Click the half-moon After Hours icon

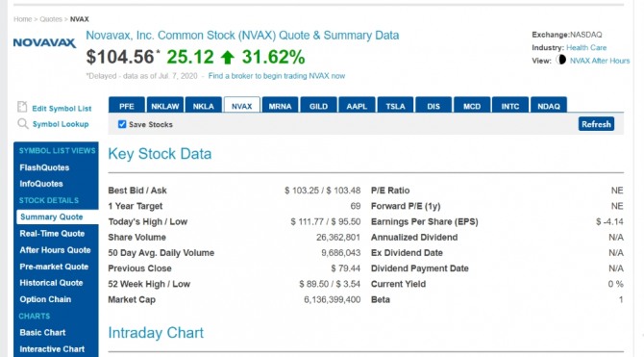[560, 60]
